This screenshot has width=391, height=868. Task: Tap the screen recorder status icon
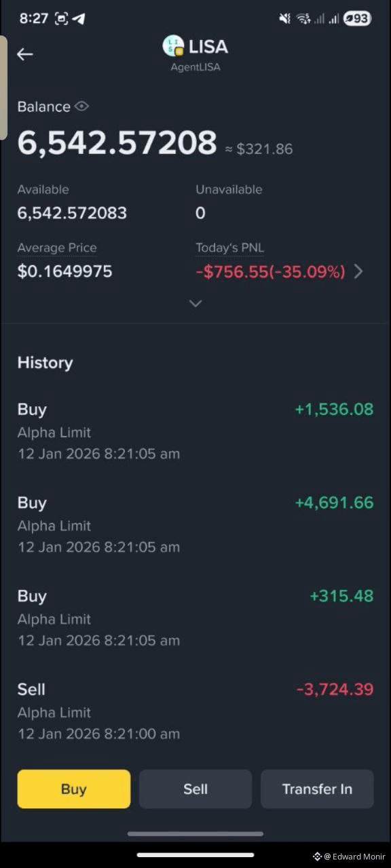tap(62, 18)
